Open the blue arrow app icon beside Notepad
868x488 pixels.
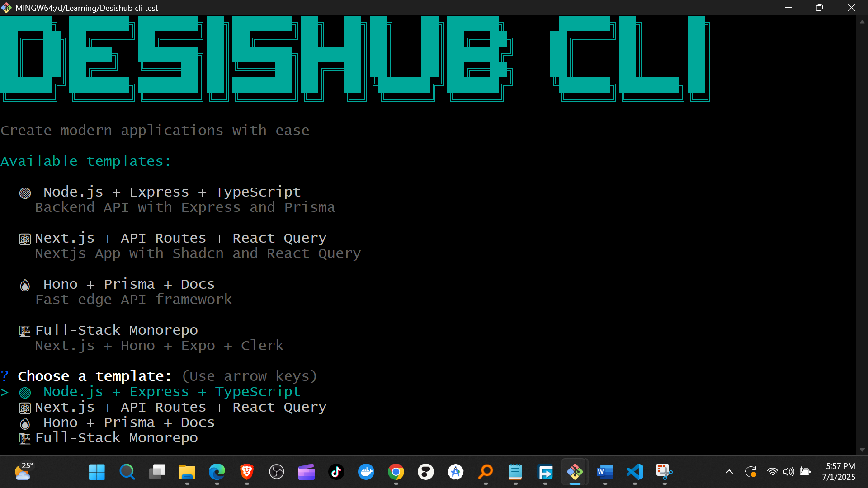pyautogui.click(x=545, y=472)
